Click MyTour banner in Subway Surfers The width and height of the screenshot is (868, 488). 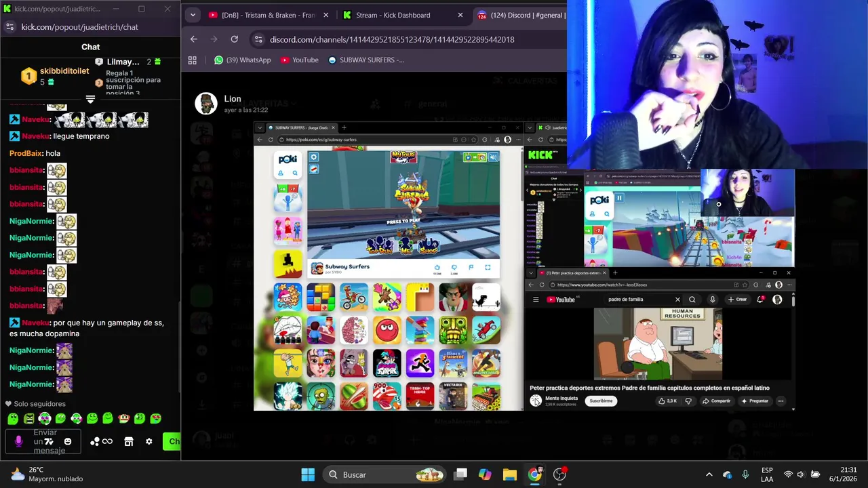(403, 157)
